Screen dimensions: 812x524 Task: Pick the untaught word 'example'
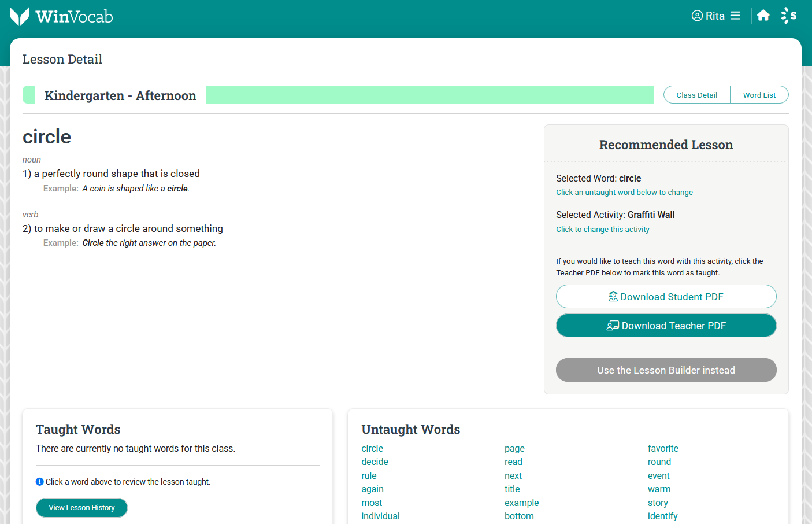click(521, 503)
